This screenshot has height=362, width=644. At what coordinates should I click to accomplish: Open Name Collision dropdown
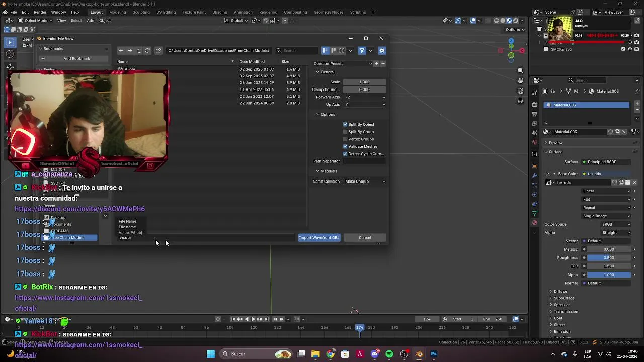click(x=365, y=182)
